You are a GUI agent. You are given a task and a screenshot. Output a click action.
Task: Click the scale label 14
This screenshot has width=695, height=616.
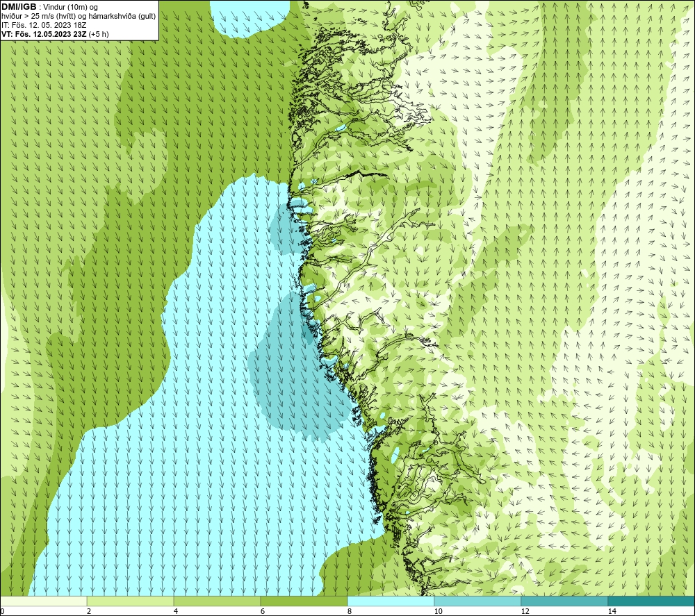point(612,612)
